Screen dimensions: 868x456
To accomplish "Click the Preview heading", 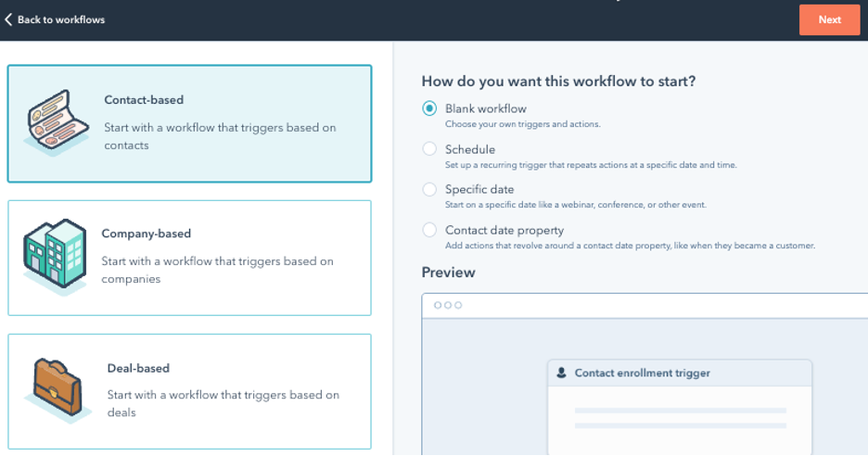I will click(x=449, y=272).
